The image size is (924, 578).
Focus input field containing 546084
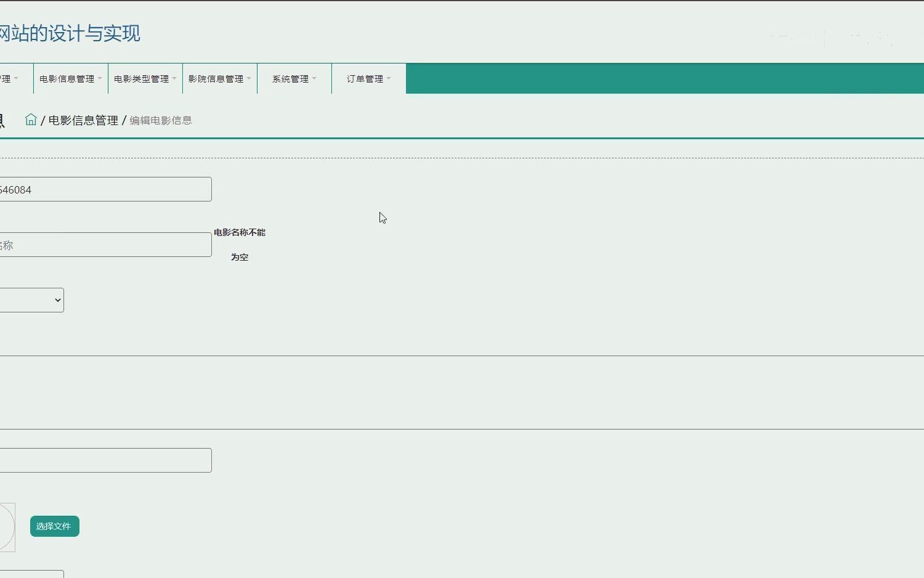click(x=105, y=189)
